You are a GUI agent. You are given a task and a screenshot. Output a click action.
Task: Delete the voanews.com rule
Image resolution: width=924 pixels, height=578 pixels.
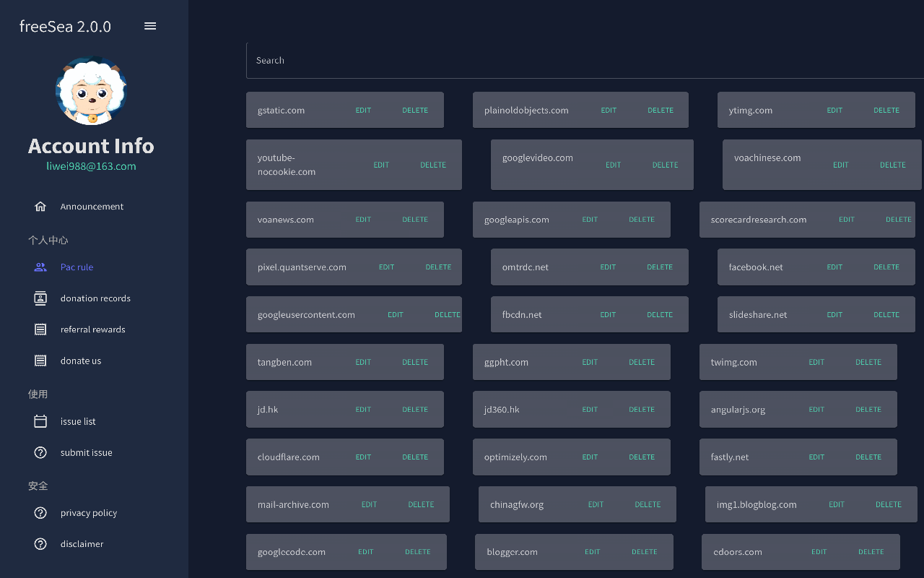point(415,220)
